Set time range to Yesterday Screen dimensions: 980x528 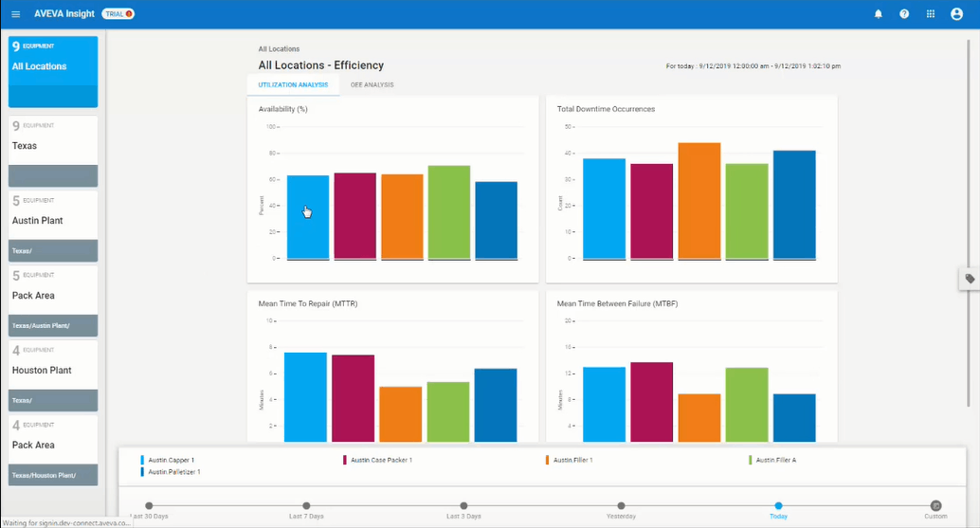point(621,506)
